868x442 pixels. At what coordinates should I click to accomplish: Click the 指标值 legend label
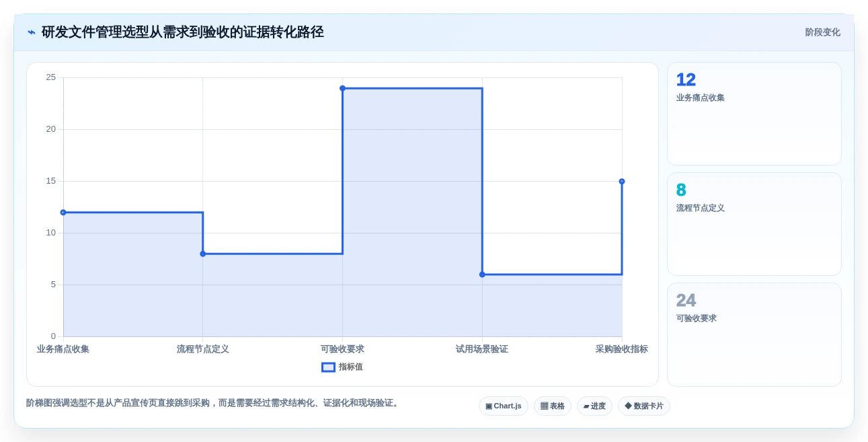[350, 367]
